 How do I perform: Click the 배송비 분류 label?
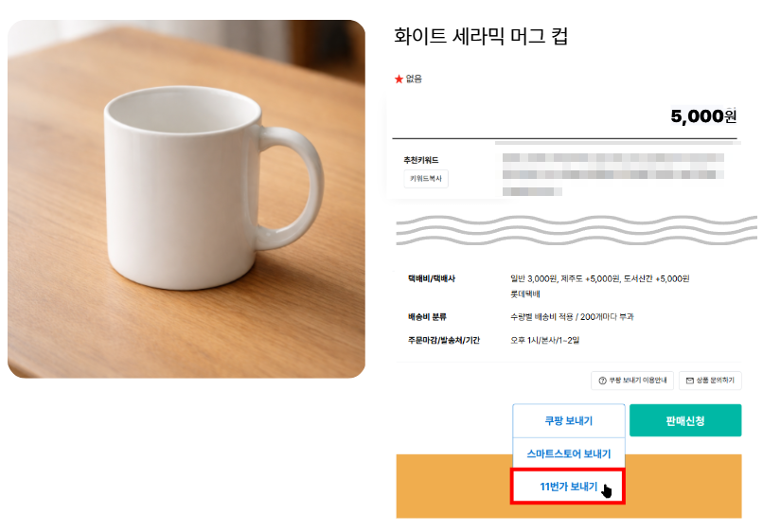(426, 316)
